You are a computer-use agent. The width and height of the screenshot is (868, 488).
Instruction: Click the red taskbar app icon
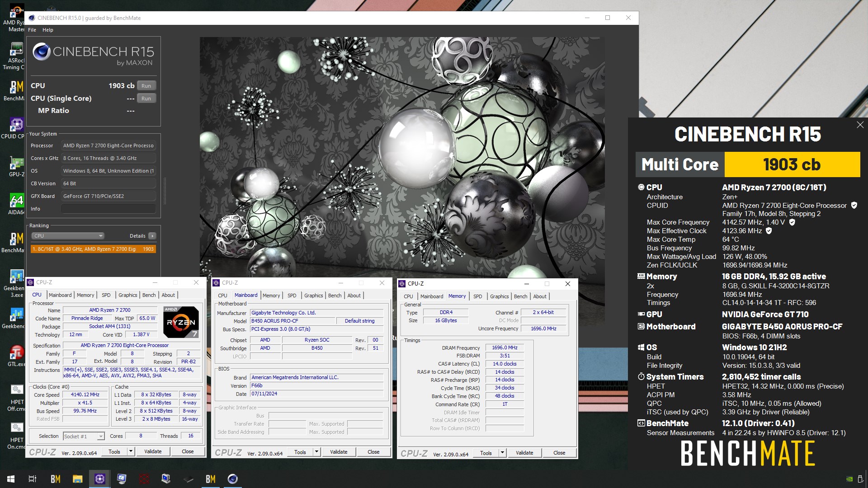144,479
